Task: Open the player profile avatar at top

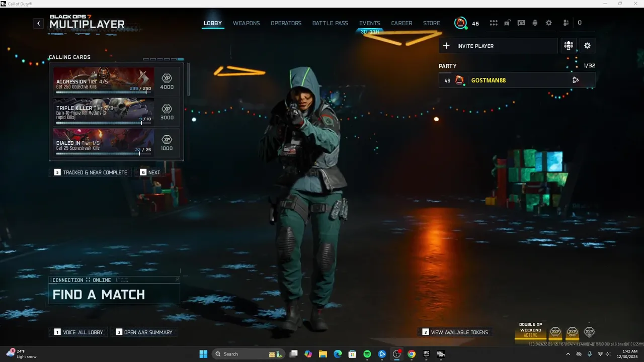Action: coord(460,23)
